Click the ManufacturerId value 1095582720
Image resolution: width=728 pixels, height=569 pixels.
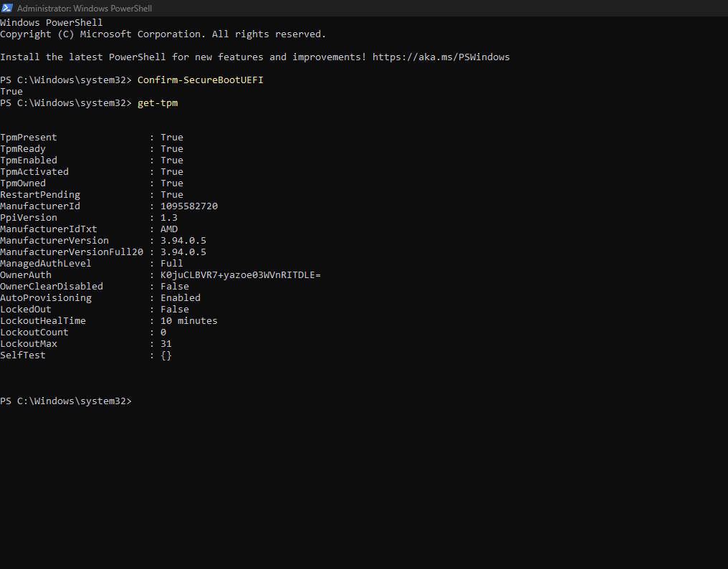(x=189, y=206)
